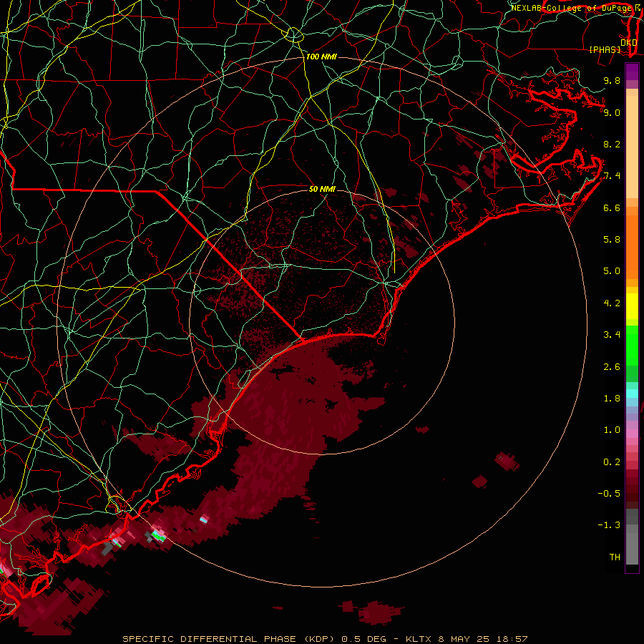
Task: Select the 8.2 scale value
Action: [x=612, y=144]
